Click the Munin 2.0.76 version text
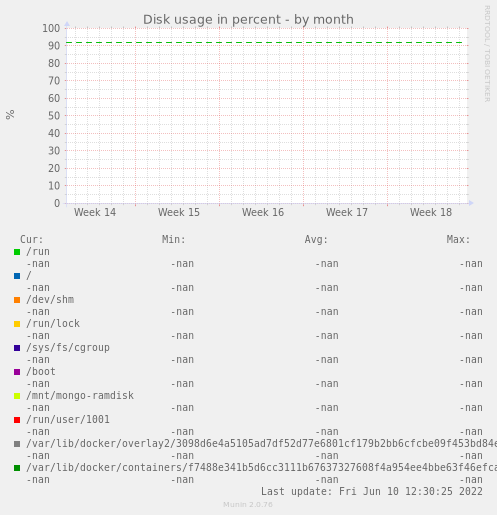Screen dimensions: 497x515 pyautogui.click(x=248, y=505)
